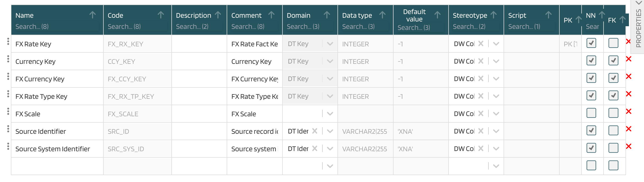Check FK for Source System Identifier
This screenshot has height=182, width=644.
(613, 148)
